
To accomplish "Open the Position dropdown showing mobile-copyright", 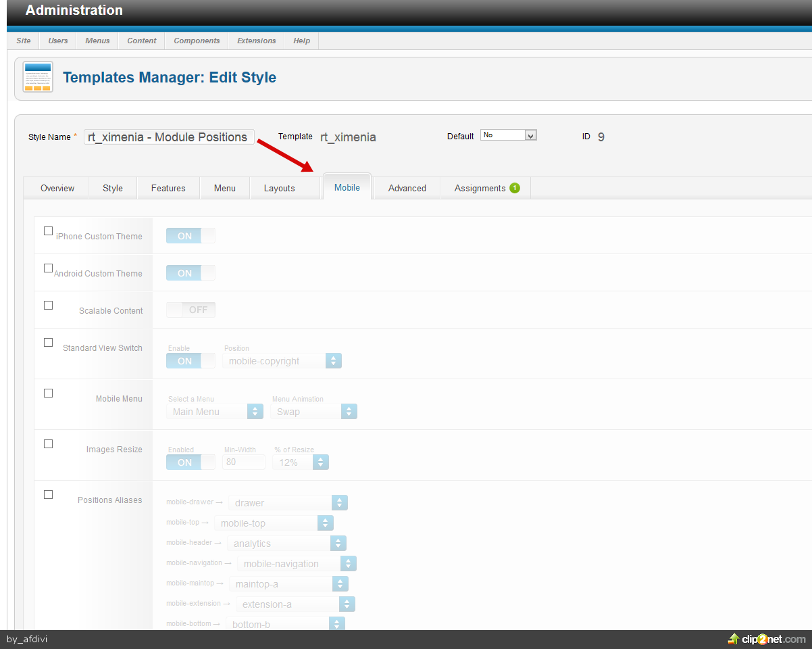I will point(282,361).
